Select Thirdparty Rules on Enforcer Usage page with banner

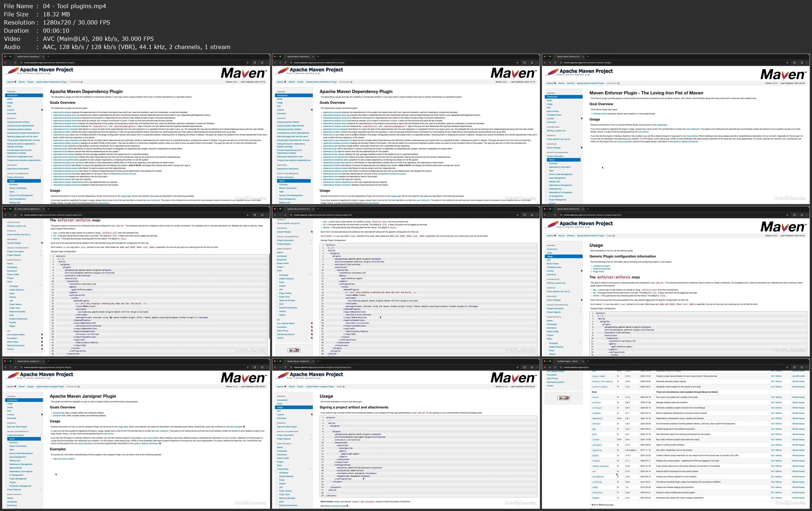coord(554,267)
